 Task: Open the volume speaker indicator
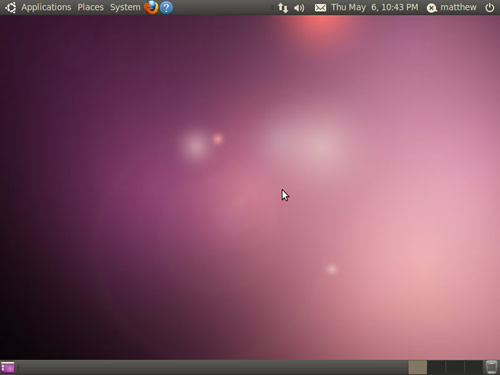coord(299,8)
